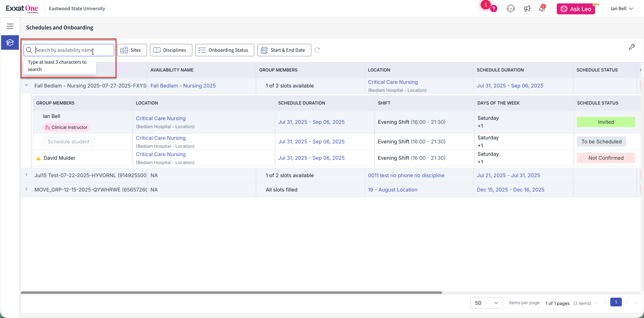Expand the MOVE_GRP-12-15-2025 row
Screen dimensions: 644x318
(x=26, y=189)
